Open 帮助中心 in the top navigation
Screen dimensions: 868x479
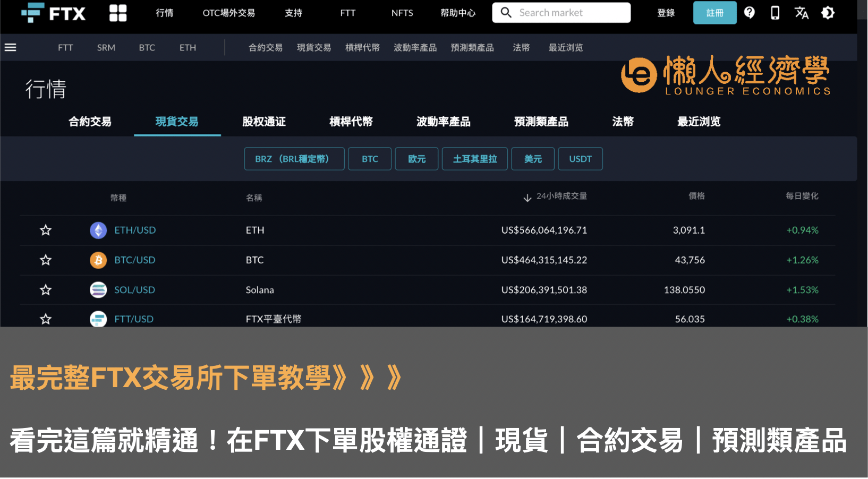458,13
